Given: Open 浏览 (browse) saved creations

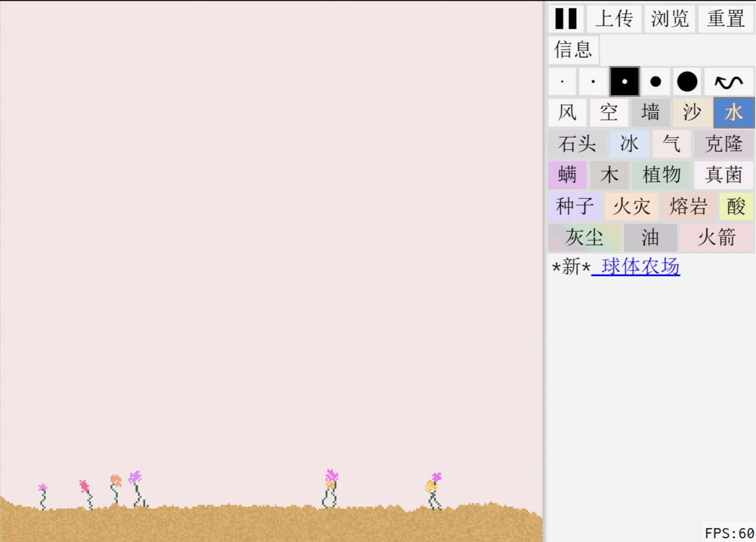Looking at the screenshot, I should pyautogui.click(x=669, y=19).
